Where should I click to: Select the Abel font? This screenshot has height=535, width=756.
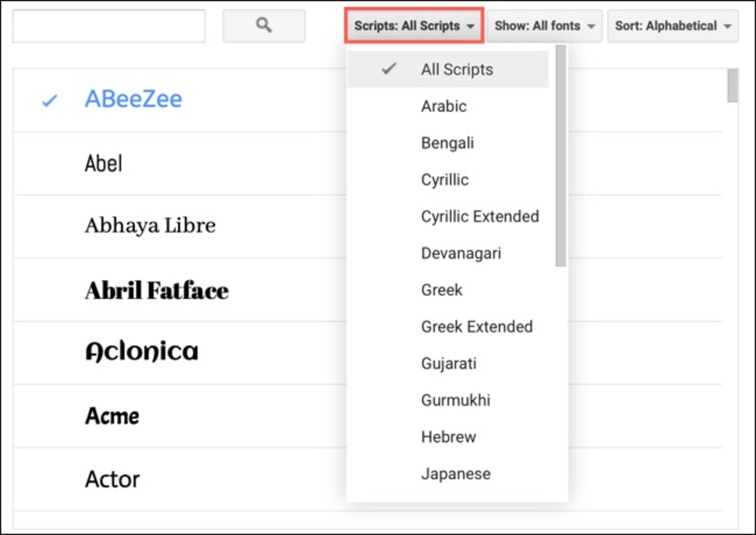pos(104,163)
